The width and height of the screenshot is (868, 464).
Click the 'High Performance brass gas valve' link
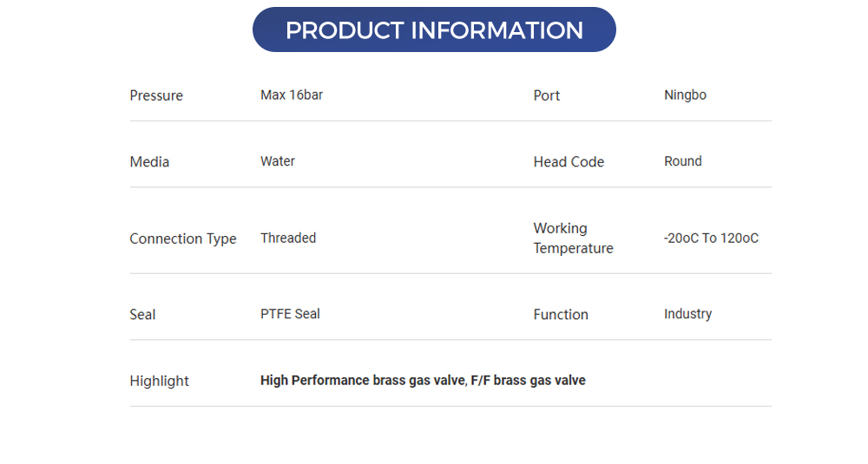[363, 381]
